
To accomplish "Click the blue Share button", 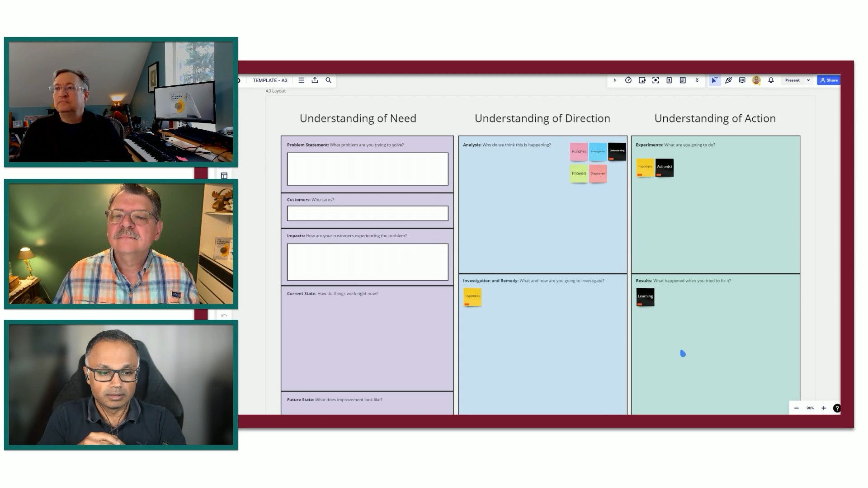I will coord(829,80).
